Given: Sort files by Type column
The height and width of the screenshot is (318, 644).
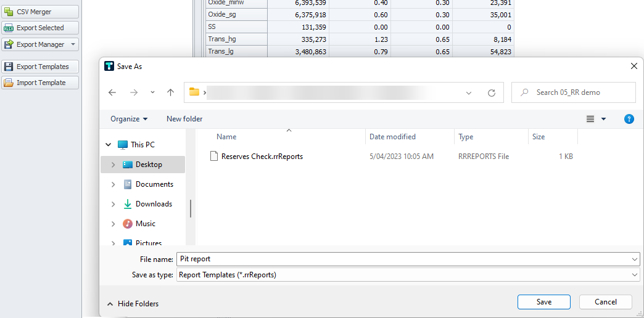Looking at the screenshot, I should [466, 137].
